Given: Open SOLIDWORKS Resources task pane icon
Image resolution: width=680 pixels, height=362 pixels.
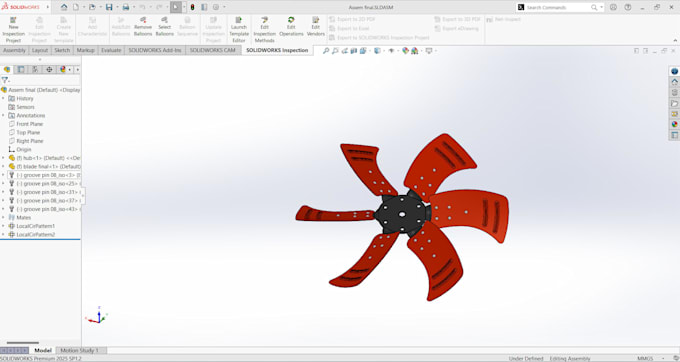Looking at the screenshot, I should [674, 82].
